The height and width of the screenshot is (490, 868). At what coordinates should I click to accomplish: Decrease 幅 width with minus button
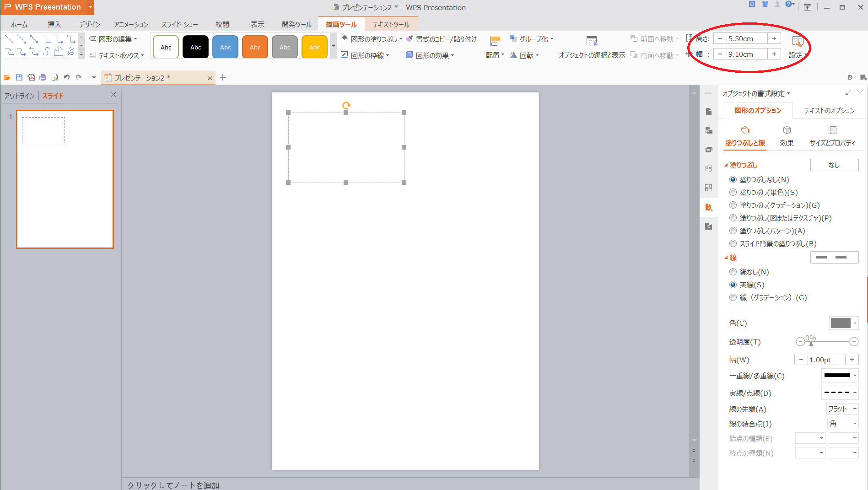click(x=720, y=54)
